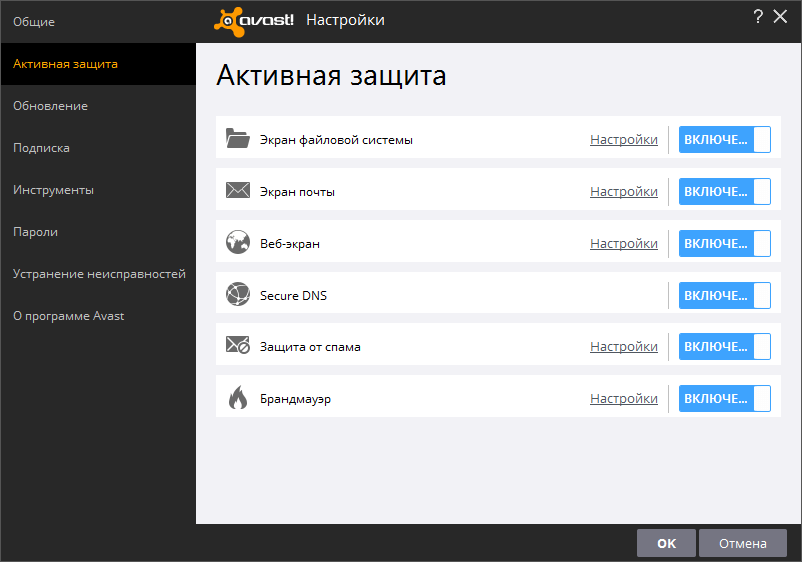The image size is (802, 562).
Task: Toggle Защита от спама switch
Action: click(724, 347)
